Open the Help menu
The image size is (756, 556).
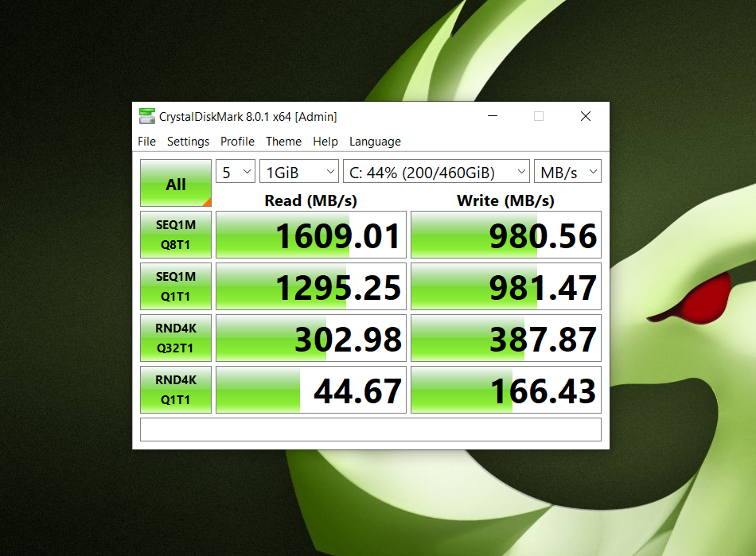coord(325,141)
